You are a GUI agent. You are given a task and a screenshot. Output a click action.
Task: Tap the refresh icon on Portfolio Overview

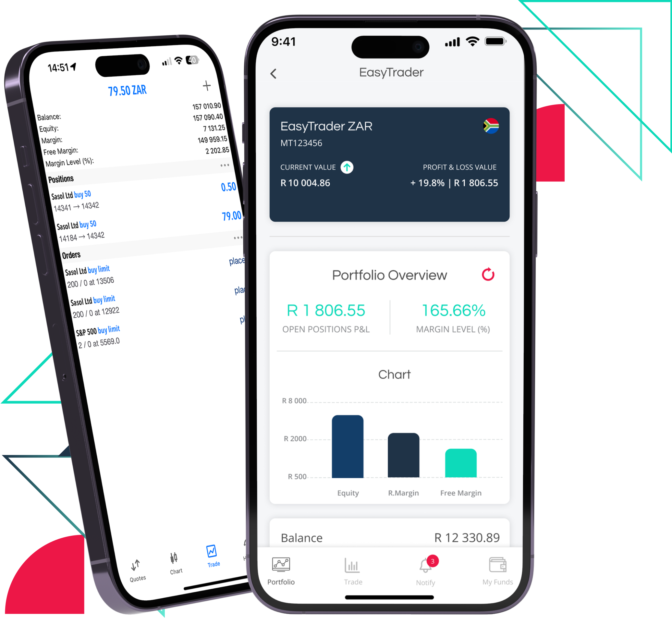click(488, 274)
